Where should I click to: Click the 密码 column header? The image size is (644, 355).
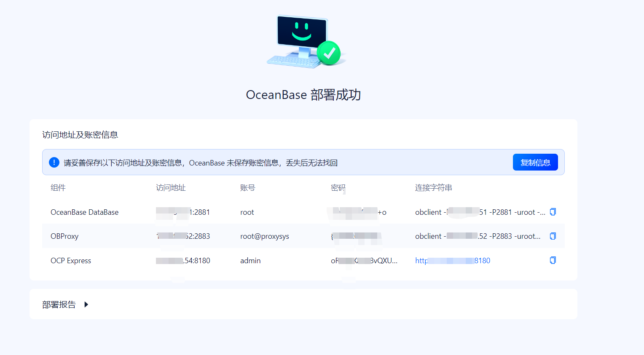pos(338,188)
